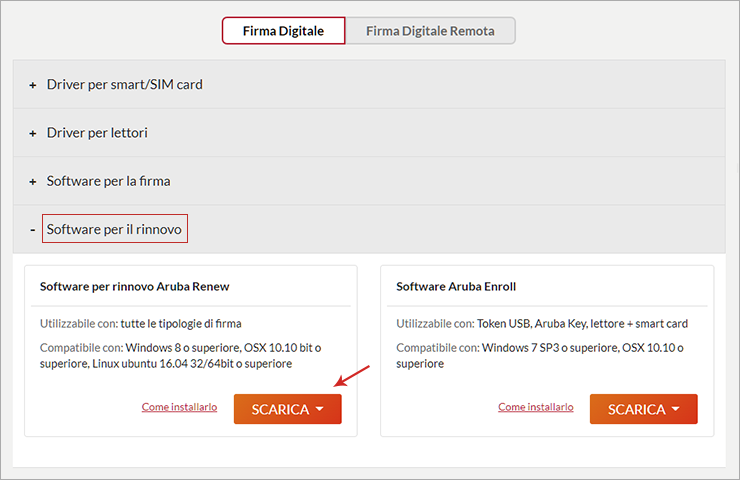Expand the Software per la firma section label
Viewport: 740px width, 480px height.
pos(108,181)
